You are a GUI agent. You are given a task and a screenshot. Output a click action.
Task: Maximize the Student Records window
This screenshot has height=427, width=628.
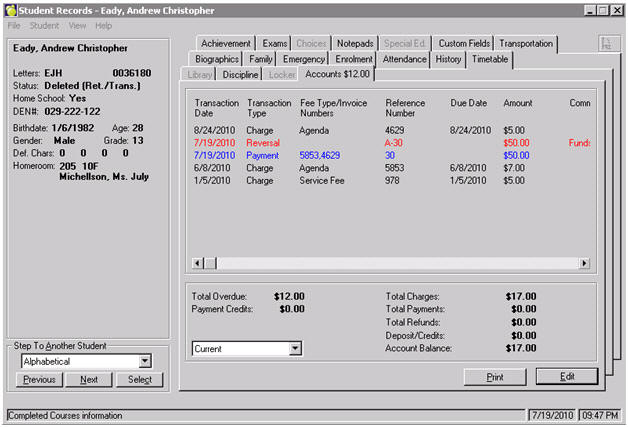pyautogui.click(x=601, y=10)
